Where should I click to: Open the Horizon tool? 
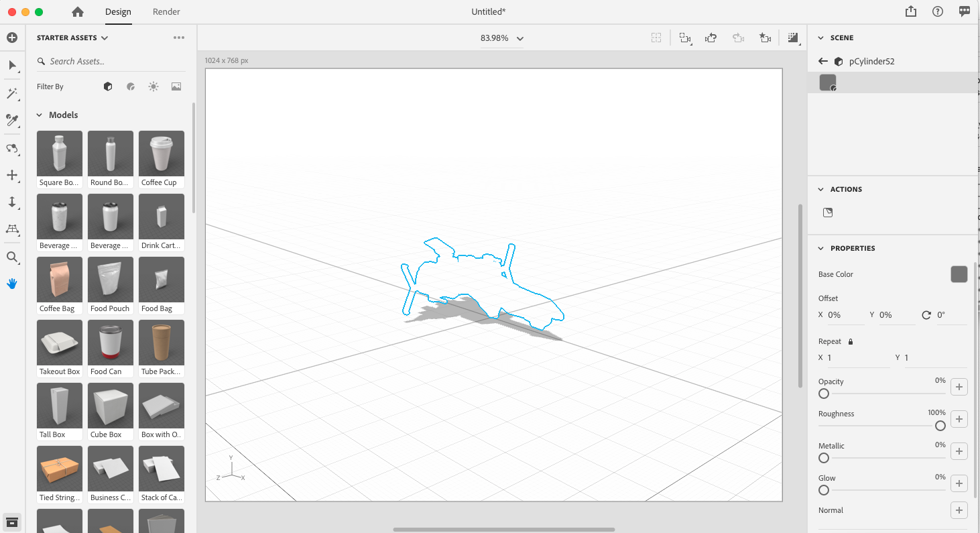pyautogui.click(x=12, y=230)
